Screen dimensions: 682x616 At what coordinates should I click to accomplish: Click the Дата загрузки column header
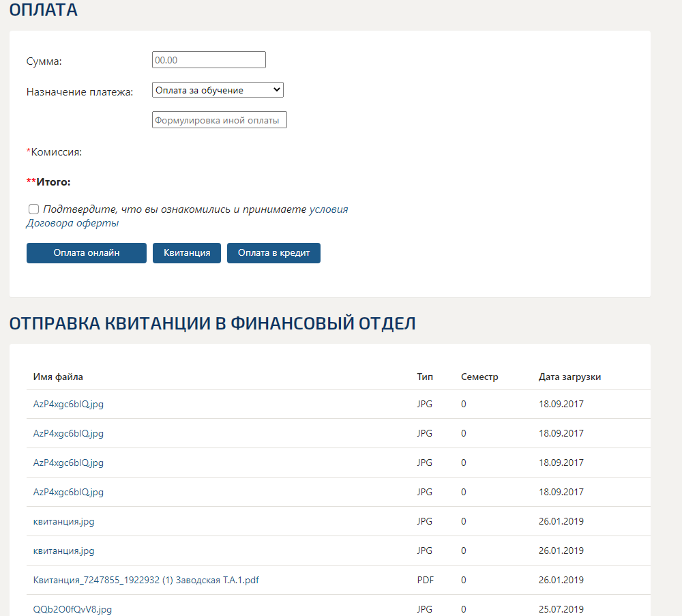569,377
